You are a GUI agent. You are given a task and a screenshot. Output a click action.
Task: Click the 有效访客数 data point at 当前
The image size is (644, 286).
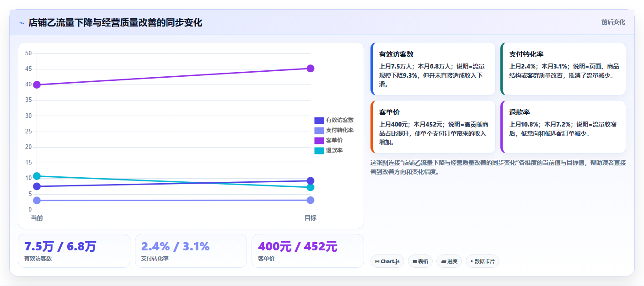pyautogui.click(x=37, y=186)
